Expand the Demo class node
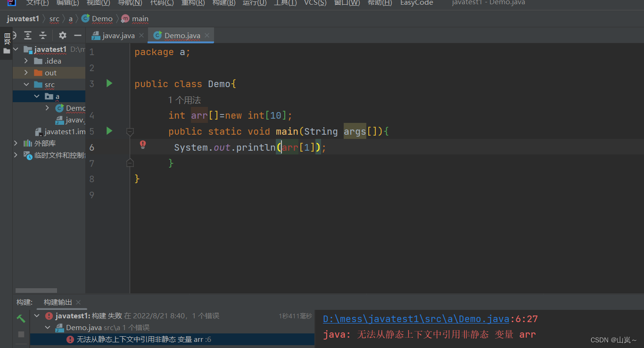644x348 pixels. pos(47,108)
